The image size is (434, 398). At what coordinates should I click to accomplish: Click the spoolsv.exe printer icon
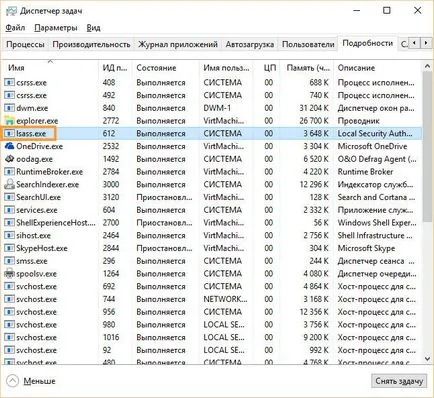pyautogui.click(x=9, y=274)
